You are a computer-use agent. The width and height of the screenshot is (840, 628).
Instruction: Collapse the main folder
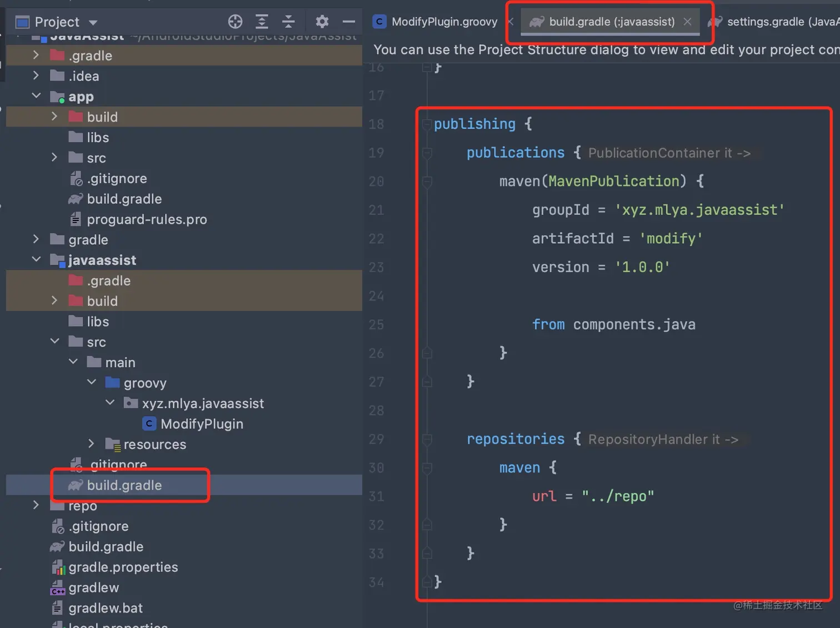[73, 361]
